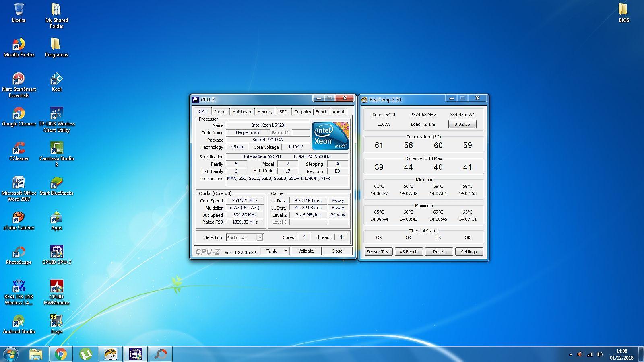Click the RealTemp taskbar button
This screenshot has height=362, width=644.
pyautogui.click(x=110, y=354)
